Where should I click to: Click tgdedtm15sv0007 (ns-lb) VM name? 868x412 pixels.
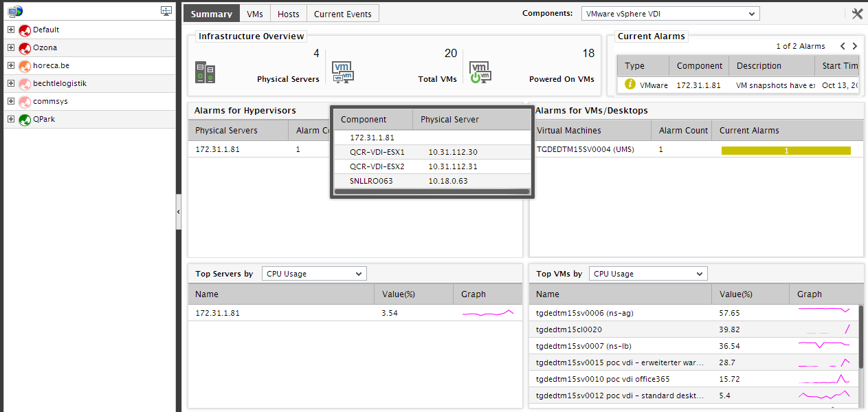583,346
